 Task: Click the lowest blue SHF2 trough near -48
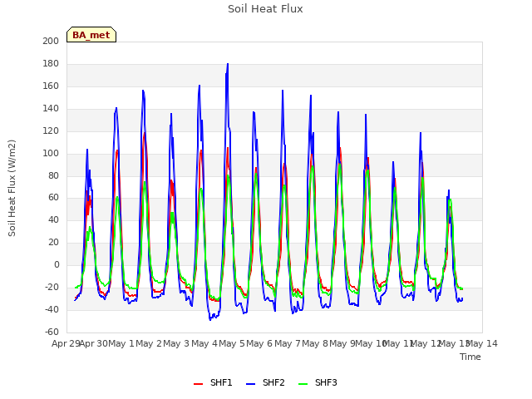click(x=210, y=319)
